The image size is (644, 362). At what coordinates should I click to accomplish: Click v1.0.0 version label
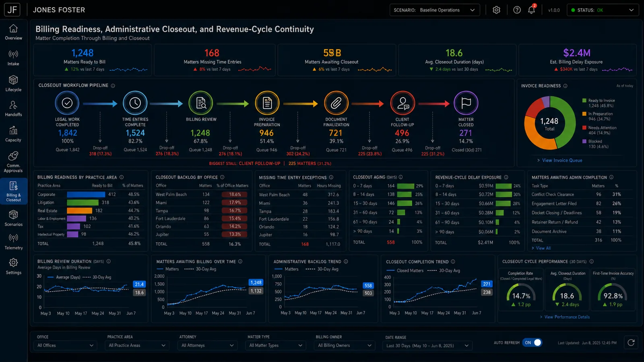click(554, 10)
